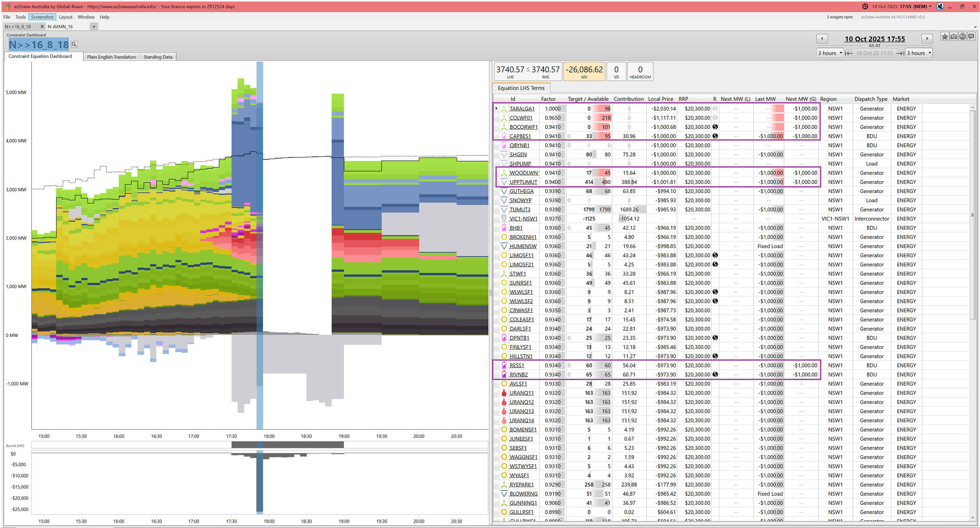Open the Layout menu
This screenshot has height=528, width=980.
tap(65, 17)
